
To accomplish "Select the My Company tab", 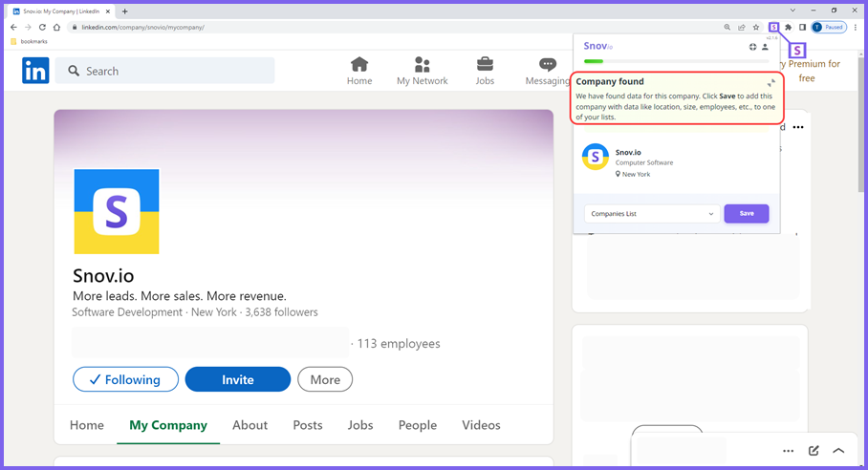I will pyautogui.click(x=168, y=425).
